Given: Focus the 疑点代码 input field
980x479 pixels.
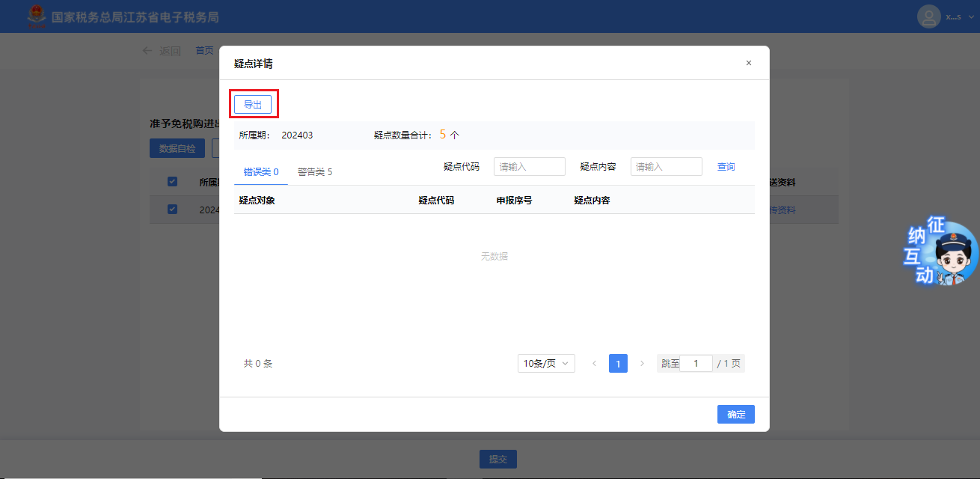Looking at the screenshot, I should (529, 167).
